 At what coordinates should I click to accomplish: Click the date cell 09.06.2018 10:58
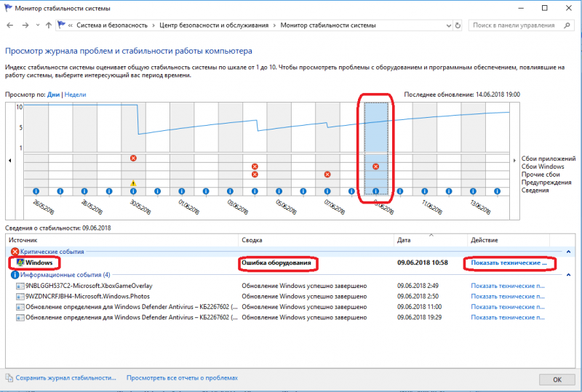click(423, 263)
